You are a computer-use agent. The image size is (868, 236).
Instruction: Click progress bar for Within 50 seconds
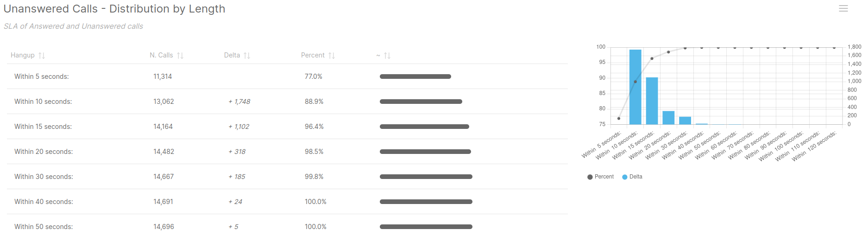tap(426, 227)
